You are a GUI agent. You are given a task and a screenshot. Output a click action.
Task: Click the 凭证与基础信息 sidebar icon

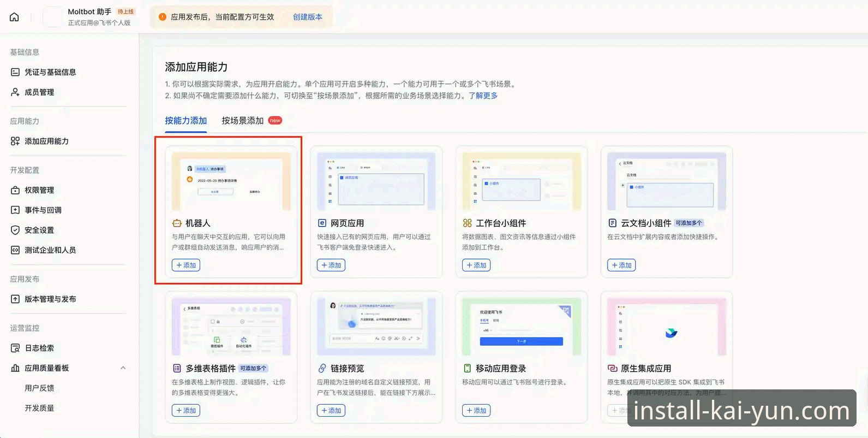pos(15,72)
